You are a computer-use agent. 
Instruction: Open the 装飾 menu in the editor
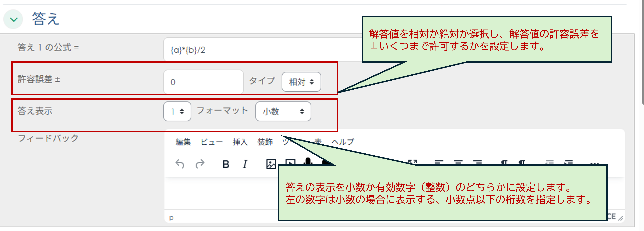click(264, 142)
